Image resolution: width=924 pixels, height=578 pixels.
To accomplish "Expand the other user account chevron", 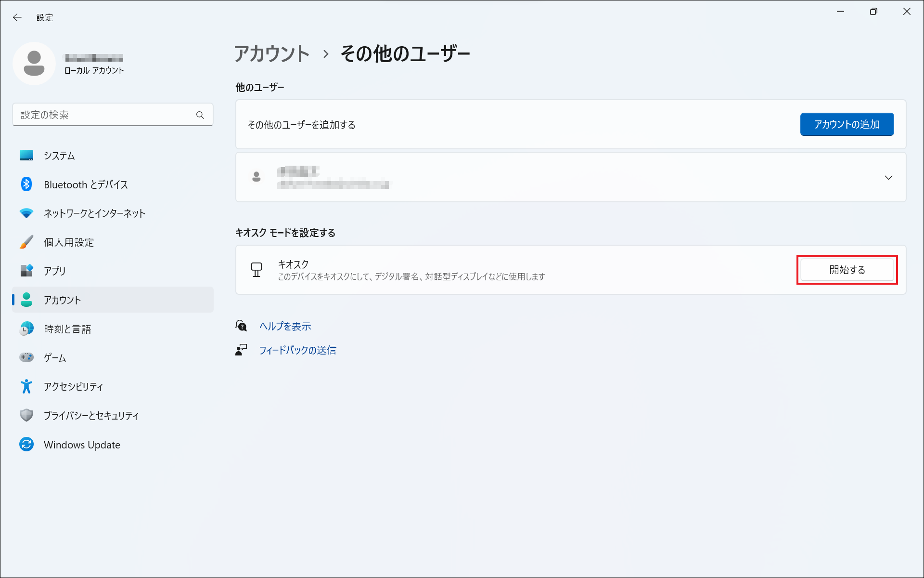I will (888, 177).
